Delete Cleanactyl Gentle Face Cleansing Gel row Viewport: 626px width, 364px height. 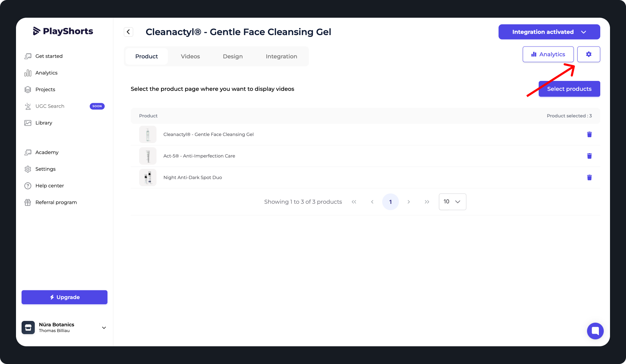589,134
